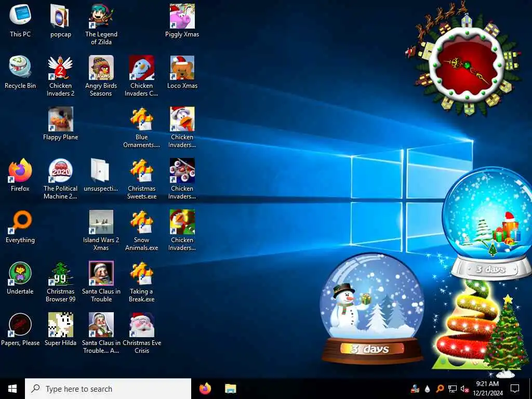Image resolution: width=532 pixels, height=399 pixels.
Task: Select the Firefox desktop shortcut
Action: 20,175
